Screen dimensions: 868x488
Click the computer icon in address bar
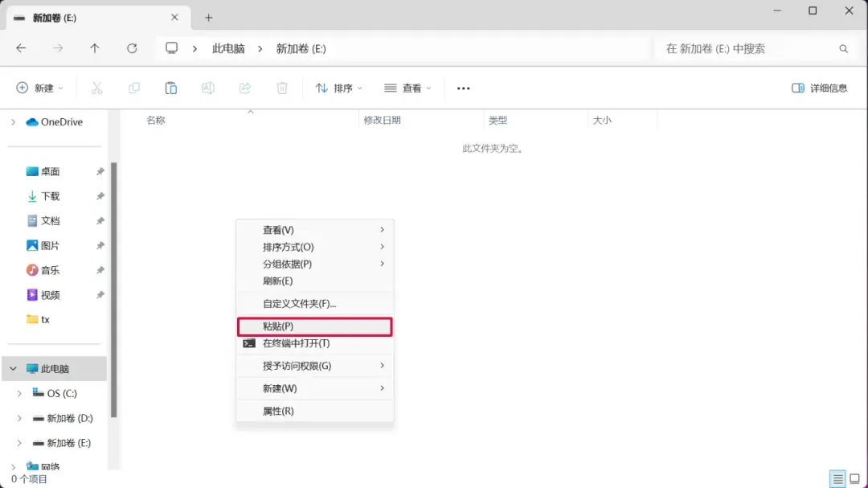172,48
